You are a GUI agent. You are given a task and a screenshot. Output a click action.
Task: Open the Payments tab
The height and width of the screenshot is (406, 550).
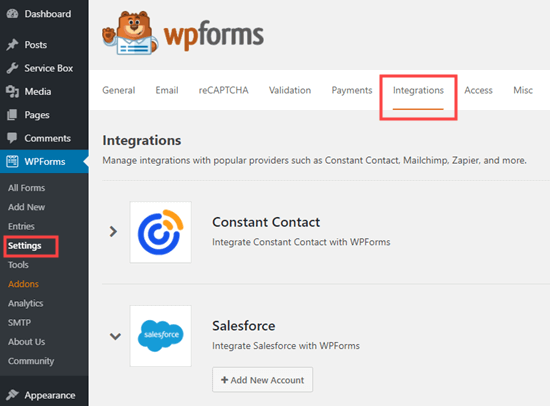pyautogui.click(x=352, y=90)
